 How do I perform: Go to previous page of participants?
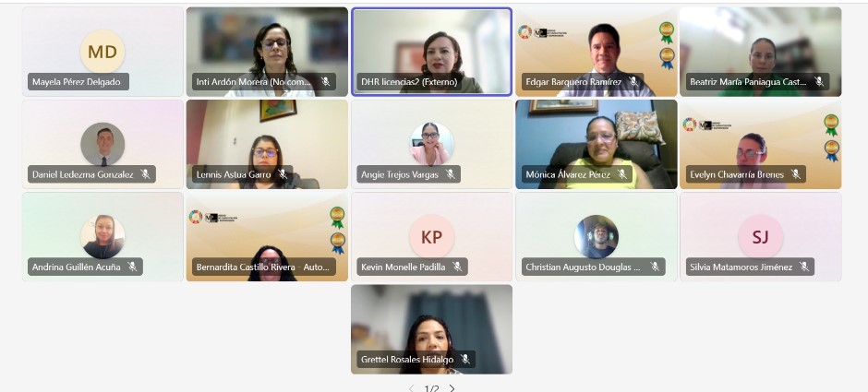[x=411, y=388]
